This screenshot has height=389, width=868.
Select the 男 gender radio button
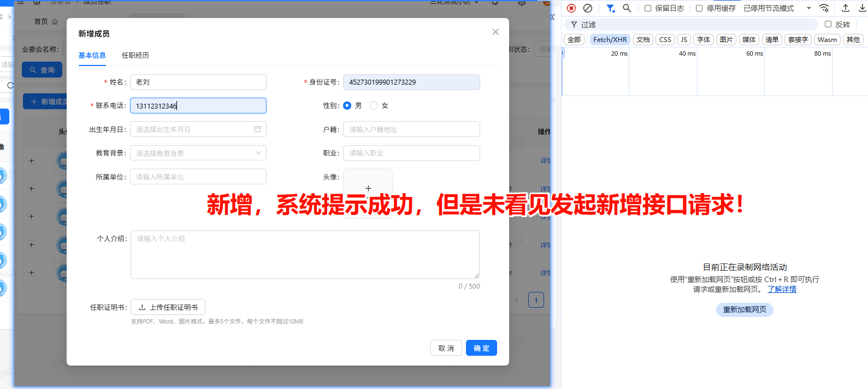(347, 105)
